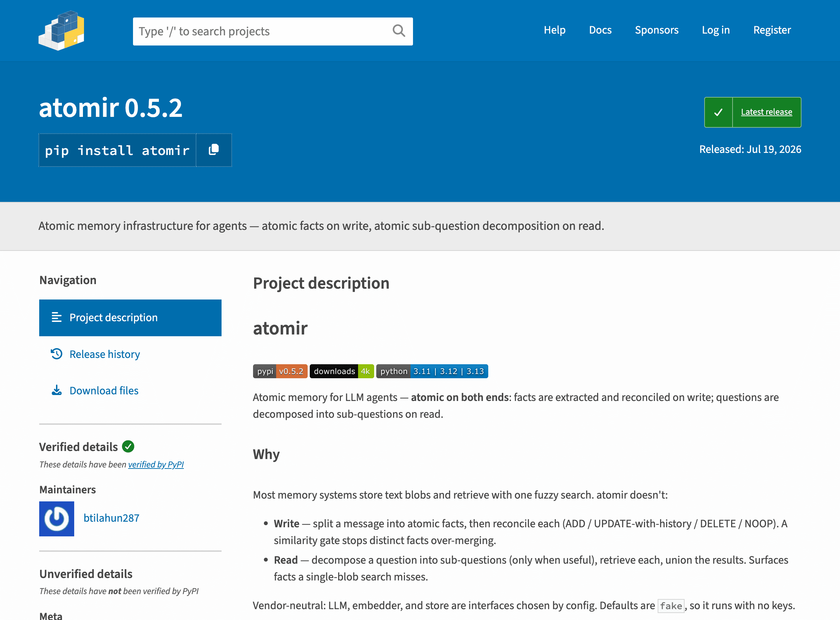Image resolution: width=840 pixels, height=620 pixels.
Task: Click the bold Write bullet label
Action: pyautogui.click(x=287, y=523)
